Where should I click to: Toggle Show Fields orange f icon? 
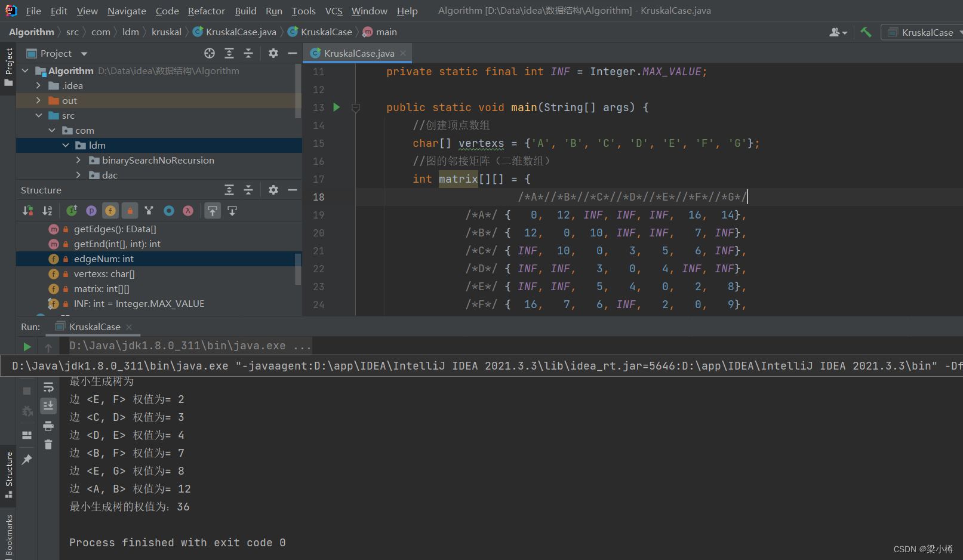(110, 211)
